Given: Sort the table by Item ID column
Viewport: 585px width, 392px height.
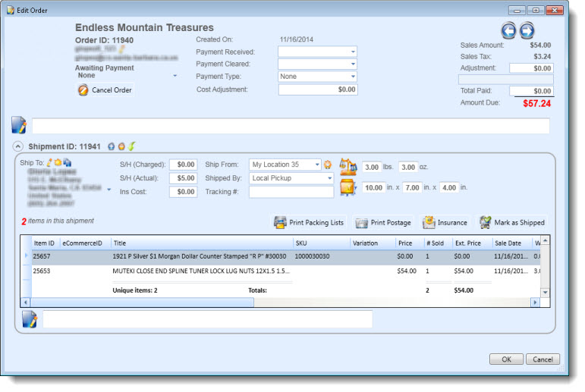Looking at the screenshot, I should pos(45,243).
